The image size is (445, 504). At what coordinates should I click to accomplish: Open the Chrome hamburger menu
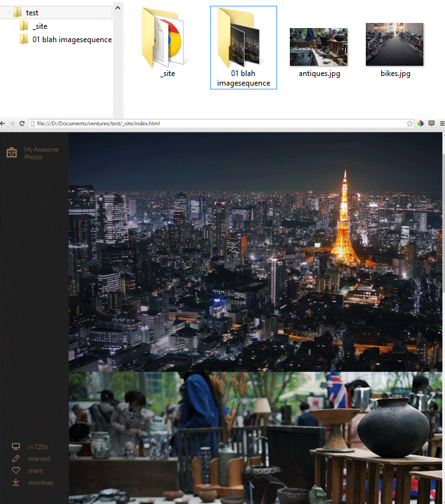442,123
